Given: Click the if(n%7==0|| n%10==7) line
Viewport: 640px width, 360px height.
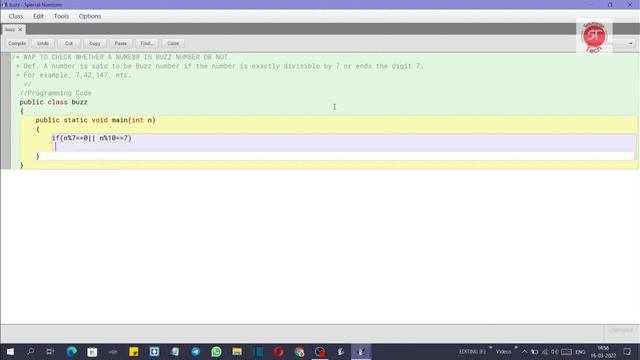Looking at the screenshot, I should click(x=91, y=138).
